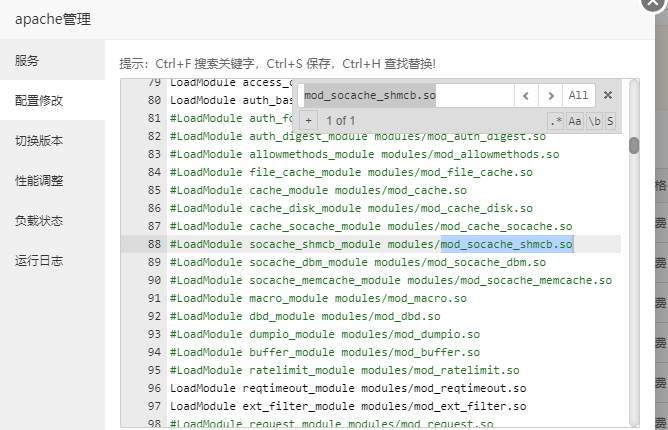Click line 96 reqtimeout_module text
This screenshot has height=430, width=668.
click(298, 388)
